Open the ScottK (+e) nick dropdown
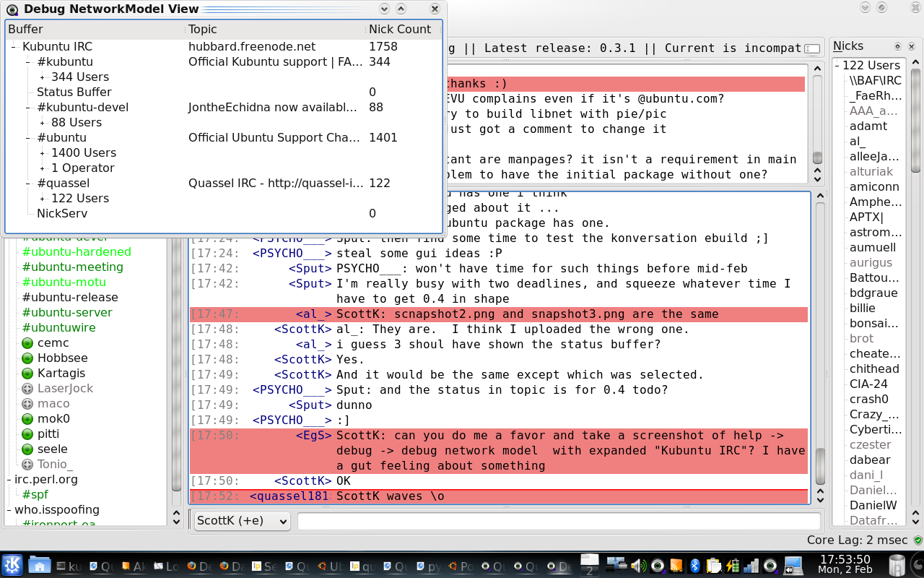Screen dimensions: 924x578 tap(242, 520)
